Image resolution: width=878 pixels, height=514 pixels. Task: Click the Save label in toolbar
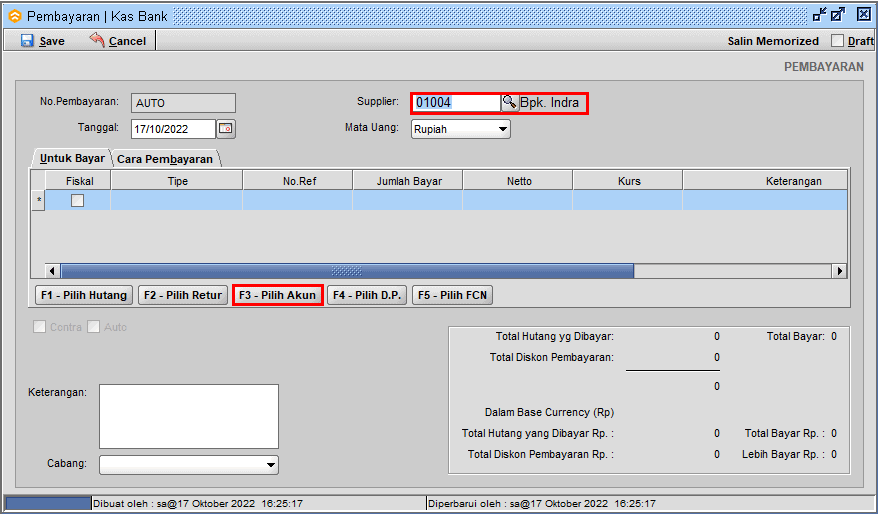point(52,41)
